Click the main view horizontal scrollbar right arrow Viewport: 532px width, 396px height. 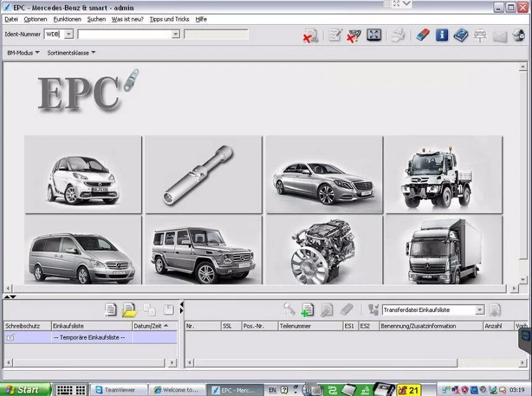point(514,288)
